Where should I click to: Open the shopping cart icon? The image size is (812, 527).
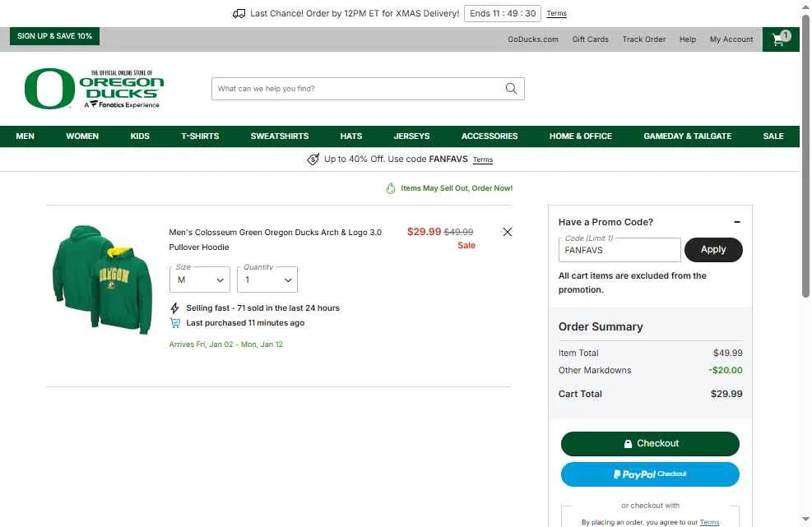pos(781,39)
